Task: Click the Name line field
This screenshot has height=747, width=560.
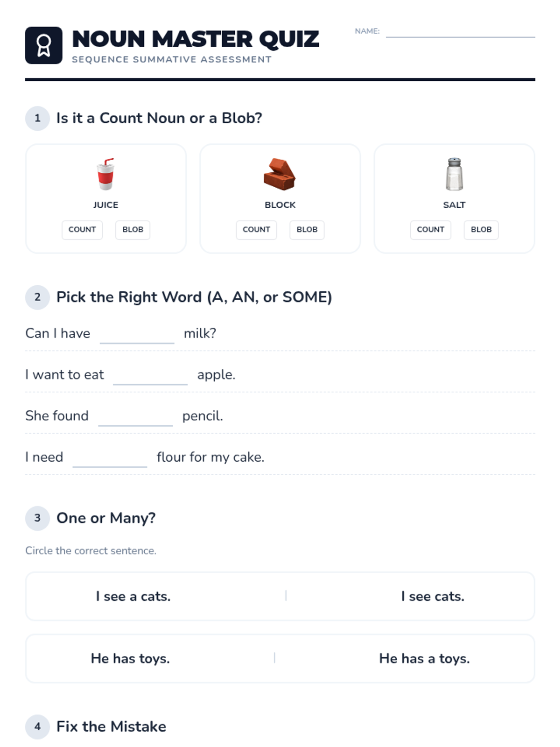Action: 460,32
